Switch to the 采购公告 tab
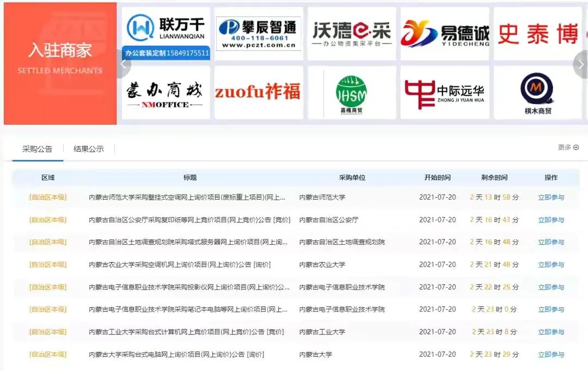 click(x=37, y=149)
